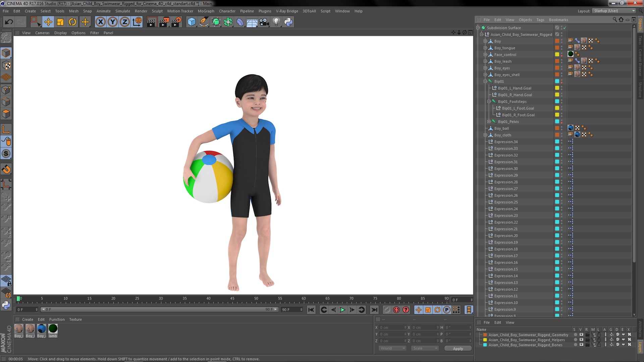This screenshot has width=644, height=362.
Task: Toggle the Enable Snap S icon
Action: point(6,154)
